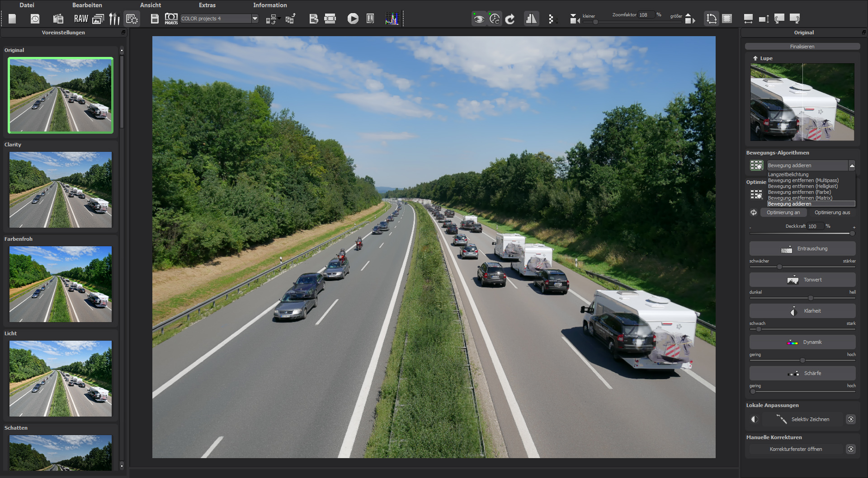Click the floppy disk save icon
868x478 pixels.
click(155, 19)
